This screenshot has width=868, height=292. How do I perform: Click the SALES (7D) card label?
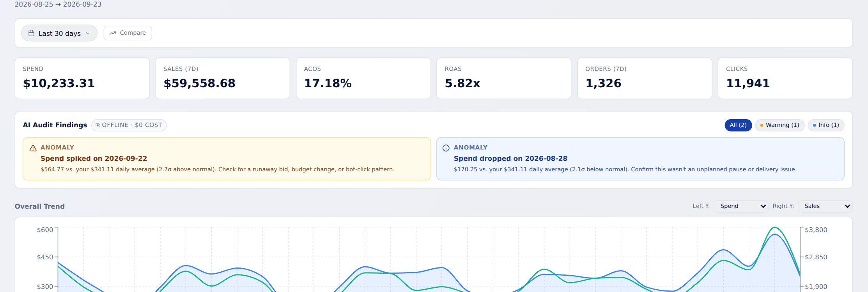(x=181, y=69)
